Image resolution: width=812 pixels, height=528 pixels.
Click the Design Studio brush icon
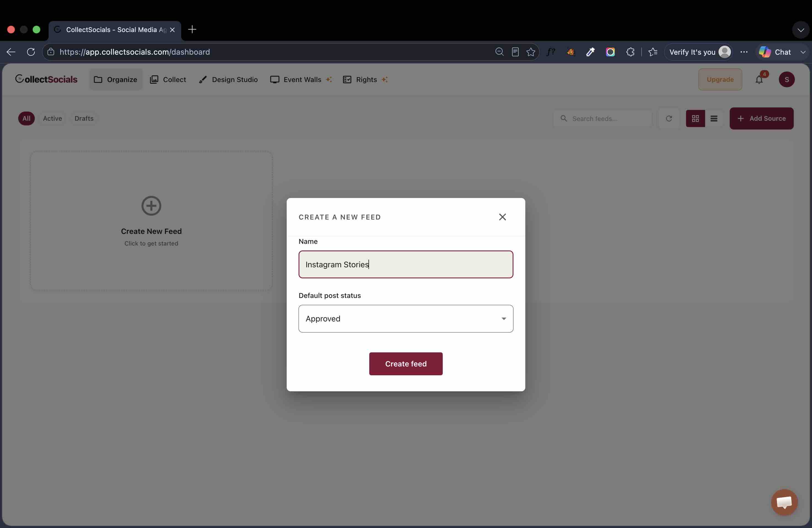203,80
